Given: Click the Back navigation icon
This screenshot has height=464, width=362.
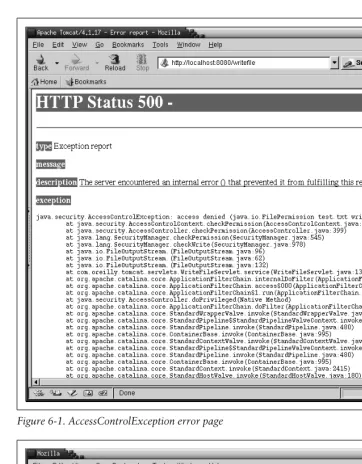Looking at the screenshot, I should pos(41,63).
